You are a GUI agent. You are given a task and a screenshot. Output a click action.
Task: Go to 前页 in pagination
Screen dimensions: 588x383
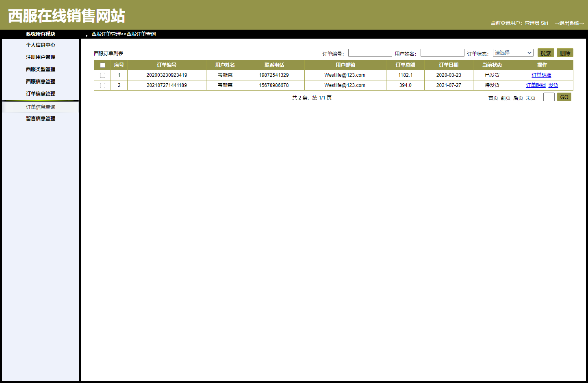click(x=506, y=98)
